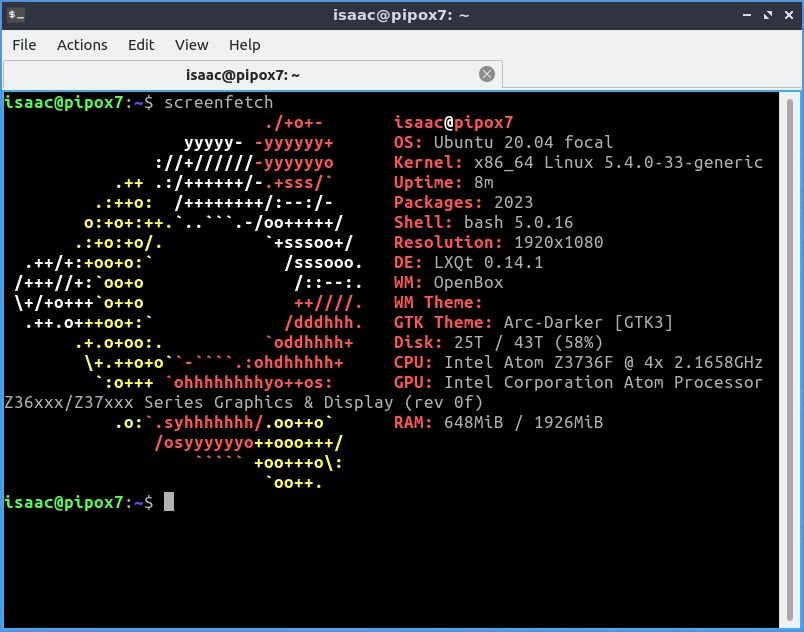Maximize the terminal window
This screenshot has height=632, width=804.
[768, 15]
